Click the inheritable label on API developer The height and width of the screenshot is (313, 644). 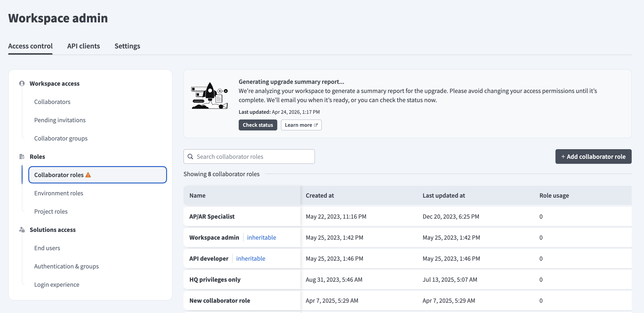tap(251, 258)
